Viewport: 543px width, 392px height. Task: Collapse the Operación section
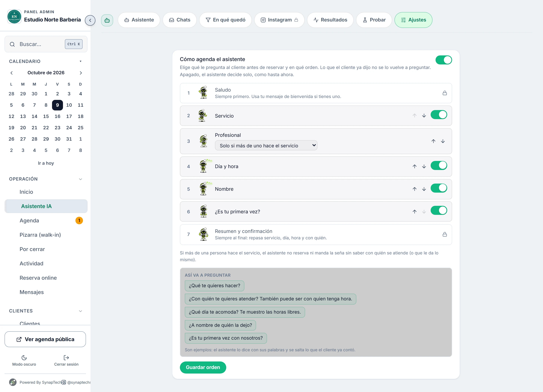coord(81,179)
